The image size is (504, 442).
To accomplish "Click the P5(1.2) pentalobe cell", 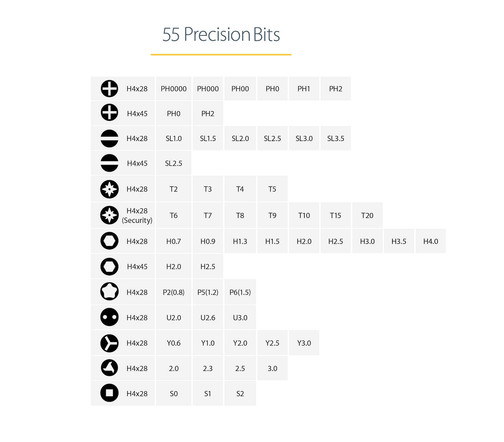I will click(x=208, y=292).
